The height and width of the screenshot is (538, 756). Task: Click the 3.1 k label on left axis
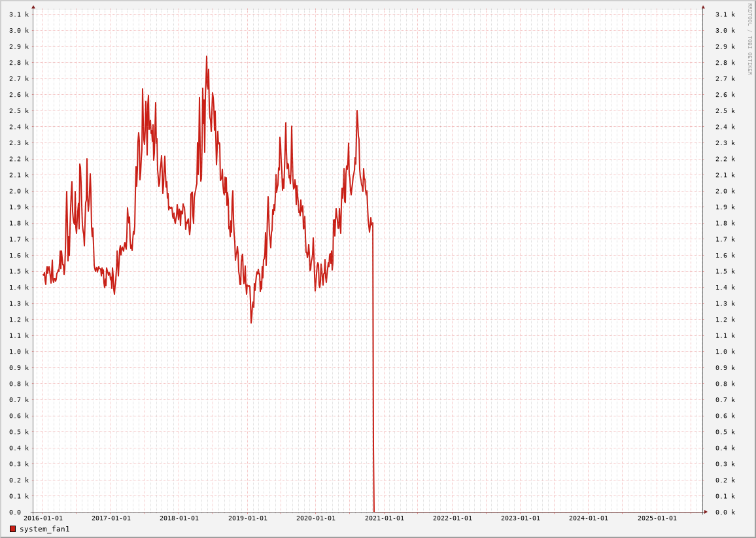click(x=19, y=14)
